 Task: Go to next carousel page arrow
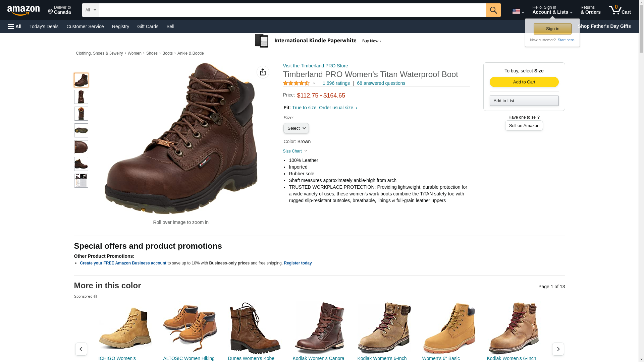pyautogui.click(x=558, y=349)
